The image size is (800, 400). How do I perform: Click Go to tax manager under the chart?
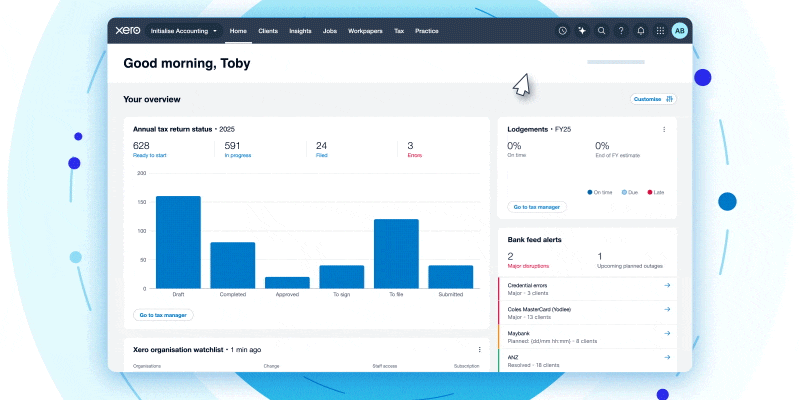(163, 315)
